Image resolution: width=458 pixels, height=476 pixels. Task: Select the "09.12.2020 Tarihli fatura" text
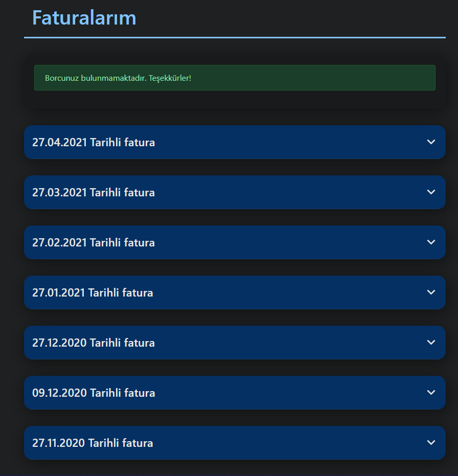[x=94, y=393]
